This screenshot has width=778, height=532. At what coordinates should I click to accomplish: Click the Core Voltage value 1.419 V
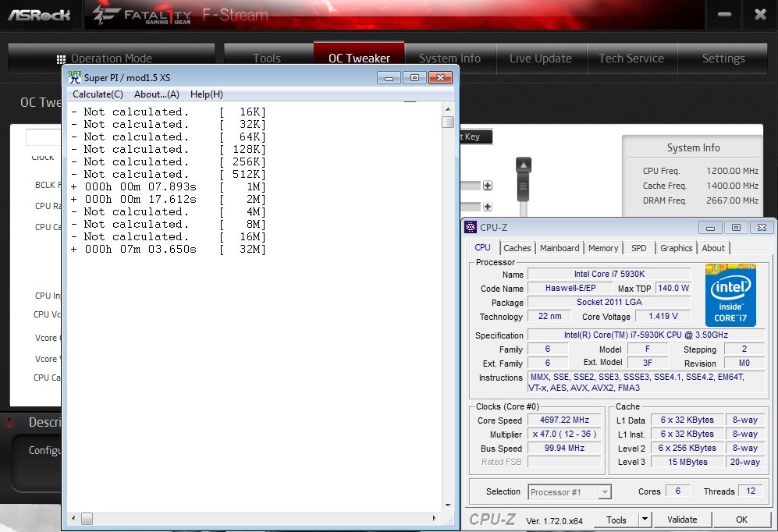click(663, 316)
